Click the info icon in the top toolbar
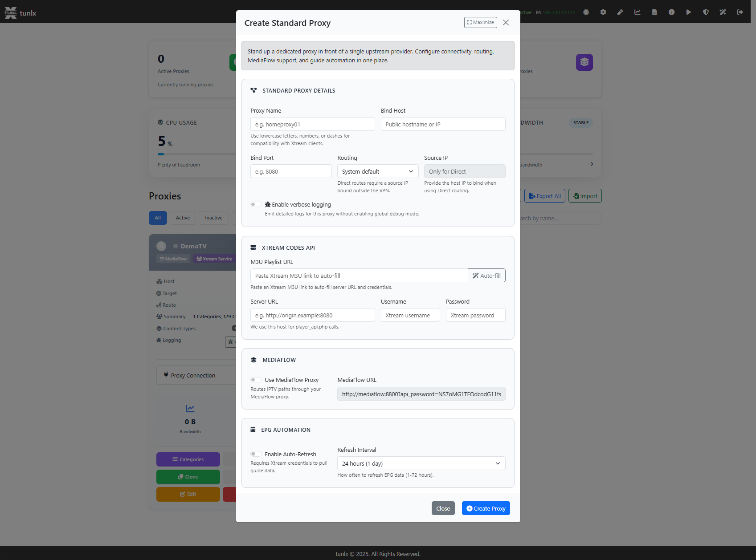The width and height of the screenshot is (756, 560). pyautogui.click(x=671, y=12)
